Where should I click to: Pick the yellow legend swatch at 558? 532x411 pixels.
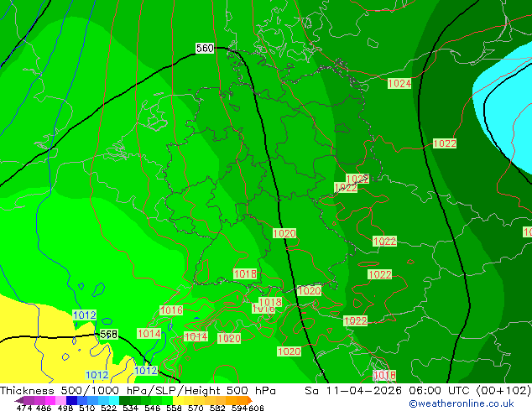click(x=178, y=400)
